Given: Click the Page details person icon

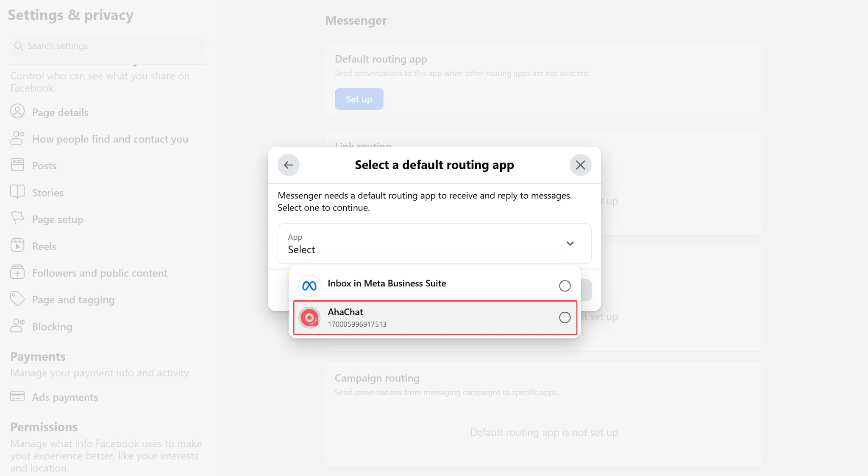Looking at the screenshot, I should tap(17, 111).
